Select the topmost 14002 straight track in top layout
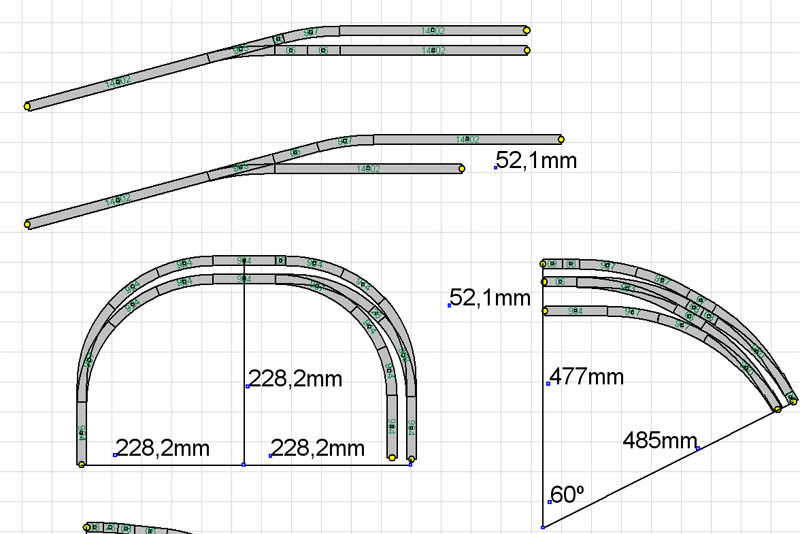The width and height of the screenshot is (800, 534). [433, 31]
